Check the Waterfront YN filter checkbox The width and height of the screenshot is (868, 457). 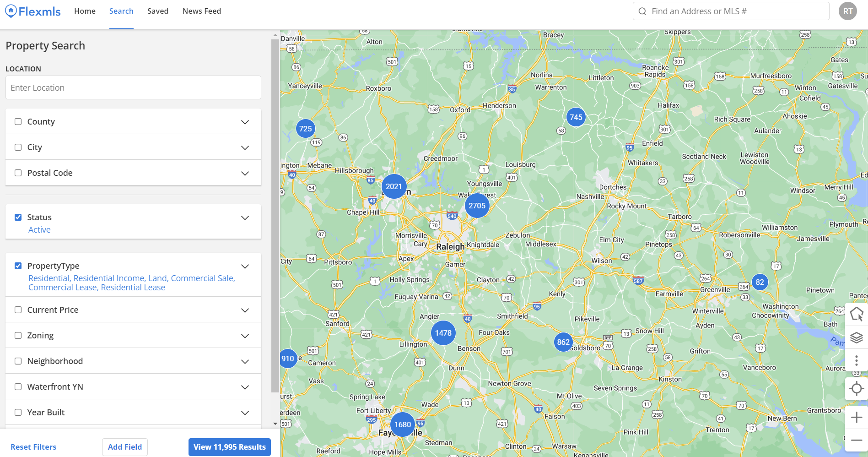pos(18,386)
